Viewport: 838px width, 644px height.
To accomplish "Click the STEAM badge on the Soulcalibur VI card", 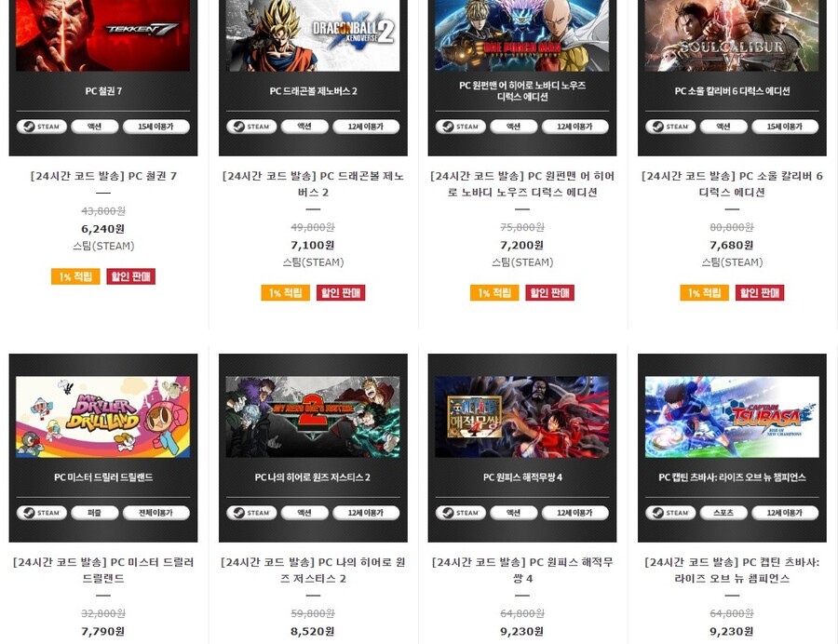I will click(670, 127).
